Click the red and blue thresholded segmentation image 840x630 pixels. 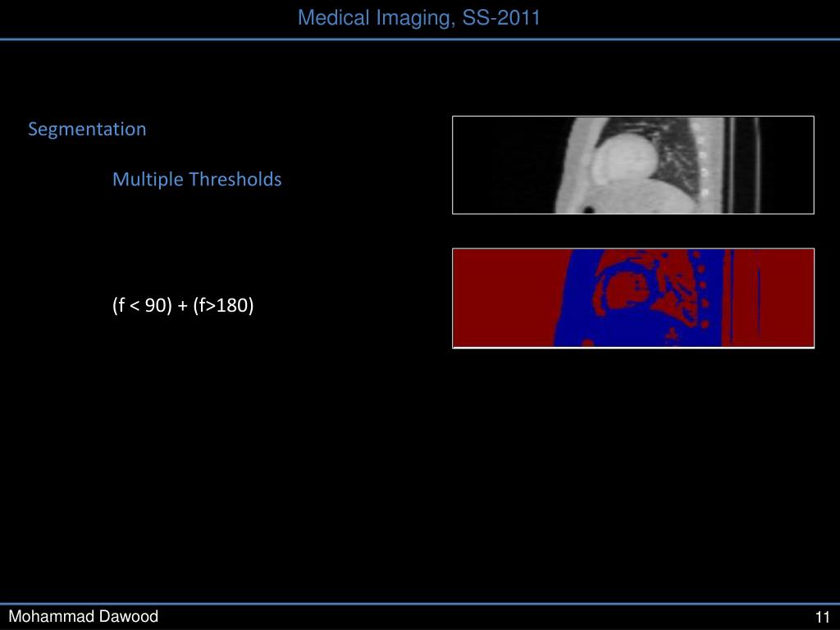click(633, 298)
